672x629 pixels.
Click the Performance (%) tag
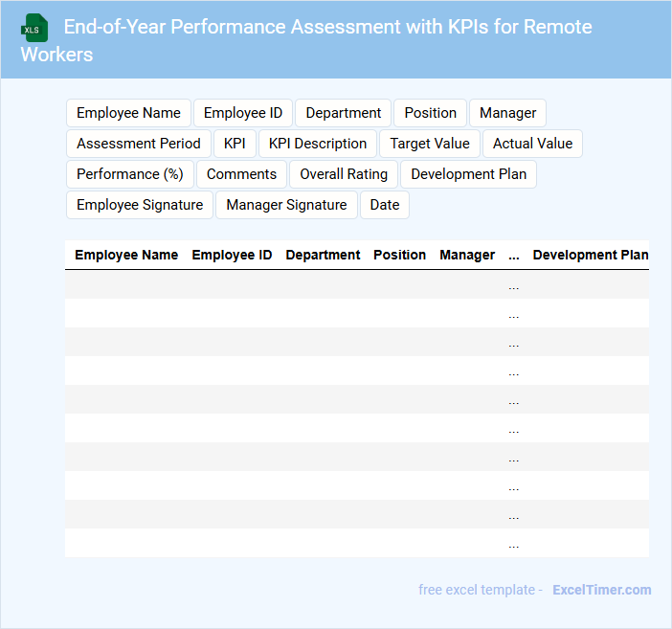coord(130,174)
